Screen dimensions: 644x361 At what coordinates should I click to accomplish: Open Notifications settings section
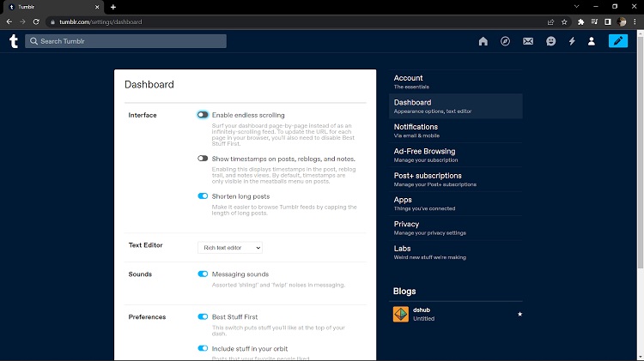coord(455,130)
